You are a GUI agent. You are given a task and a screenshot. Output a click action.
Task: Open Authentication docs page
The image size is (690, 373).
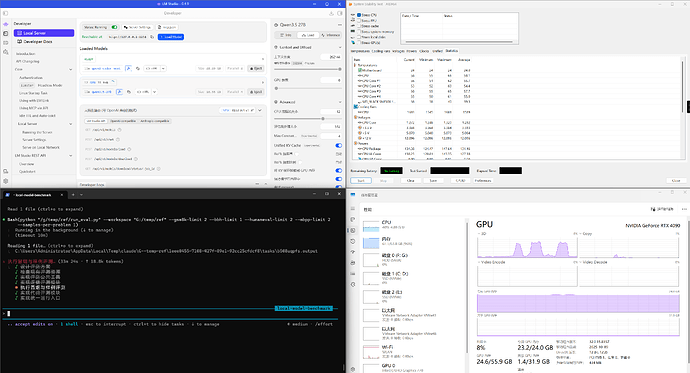pyautogui.click(x=31, y=78)
